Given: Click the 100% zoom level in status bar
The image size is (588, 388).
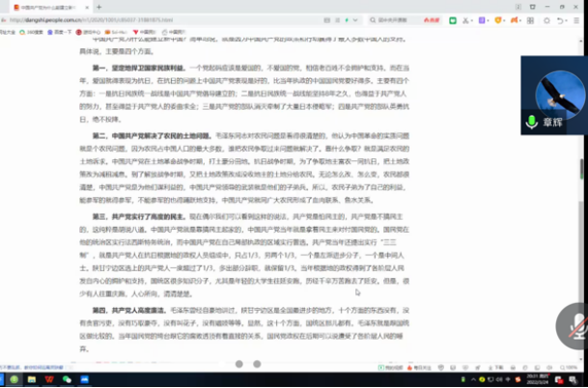Looking at the screenshot, I should click(569, 368).
